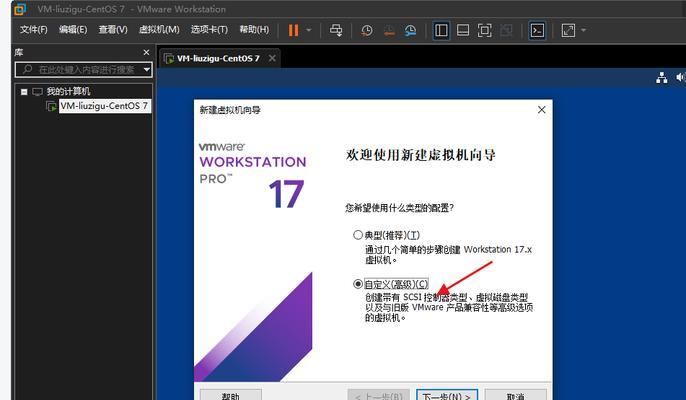Close the 库 library panel
Image resolution: width=686 pixels, height=400 pixels.
146,53
